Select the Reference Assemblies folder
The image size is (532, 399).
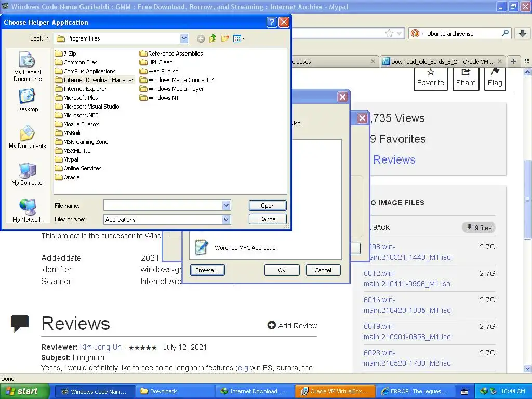click(x=171, y=54)
